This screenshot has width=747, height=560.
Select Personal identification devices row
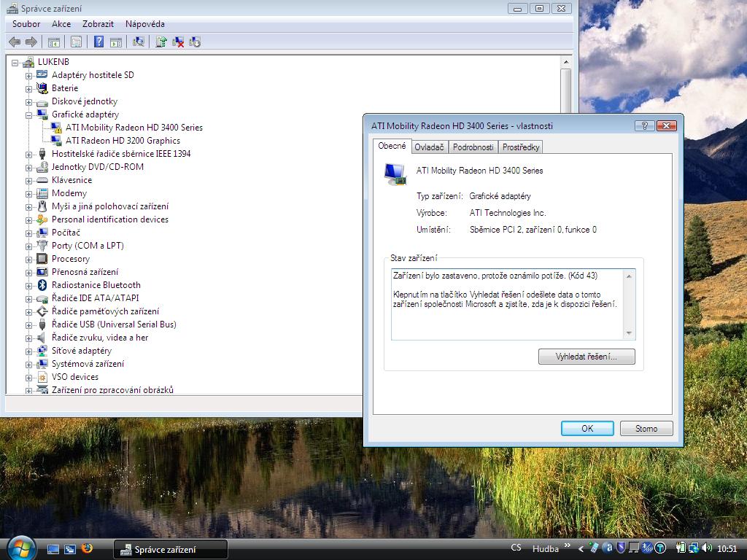(x=110, y=219)
